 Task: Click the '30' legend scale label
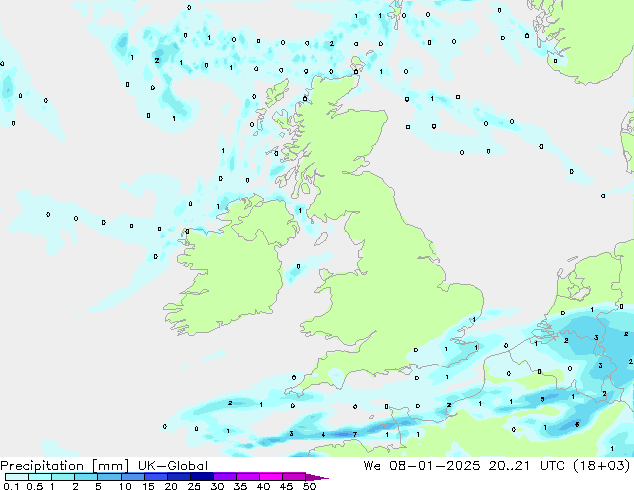point(217,486)
